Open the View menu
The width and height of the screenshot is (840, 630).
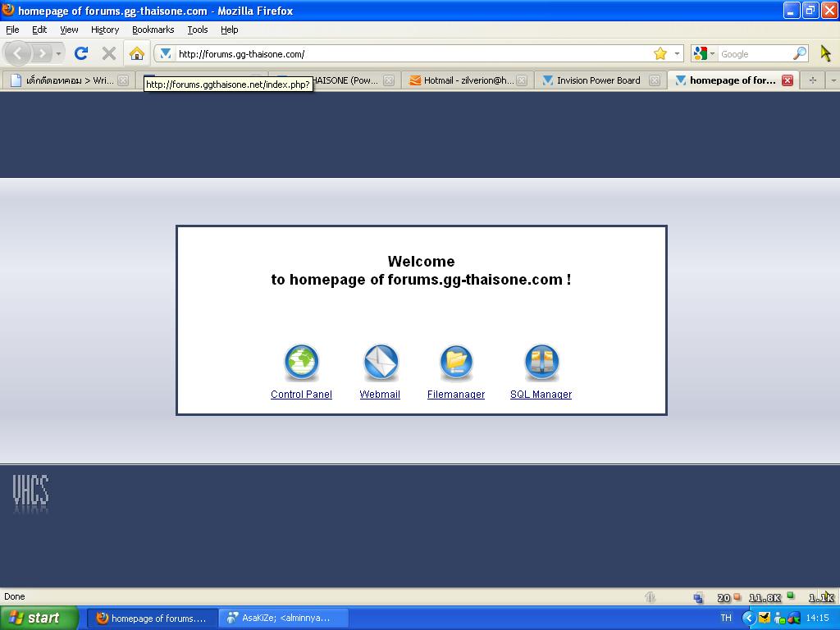pyautogui.click(x=69, y=30)
